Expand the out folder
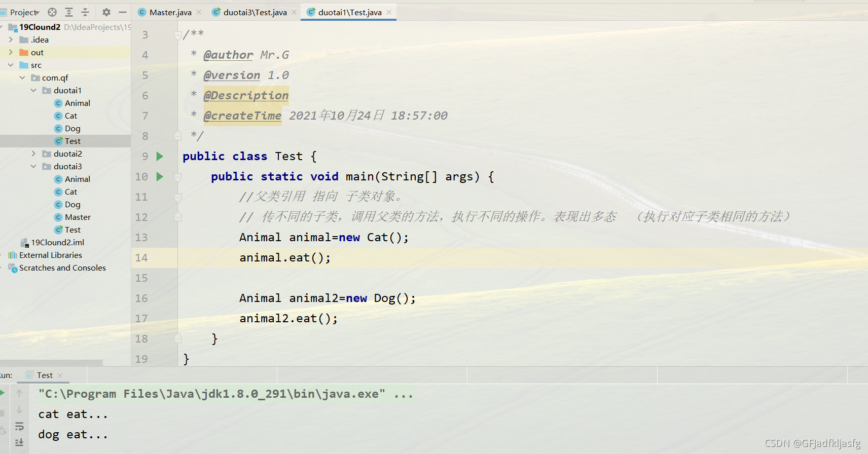The image size is (868, 454). [11, 52]
